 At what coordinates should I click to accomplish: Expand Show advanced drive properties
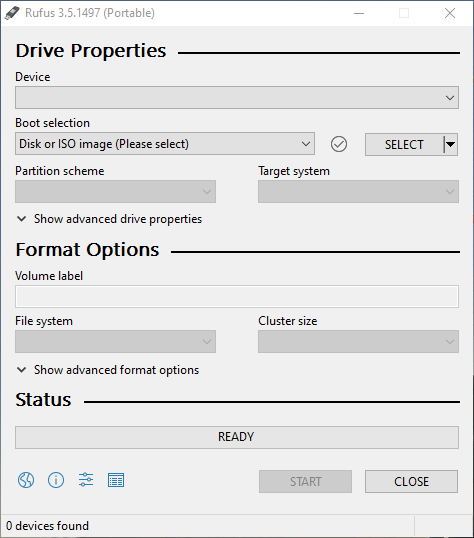pos(109,219)
